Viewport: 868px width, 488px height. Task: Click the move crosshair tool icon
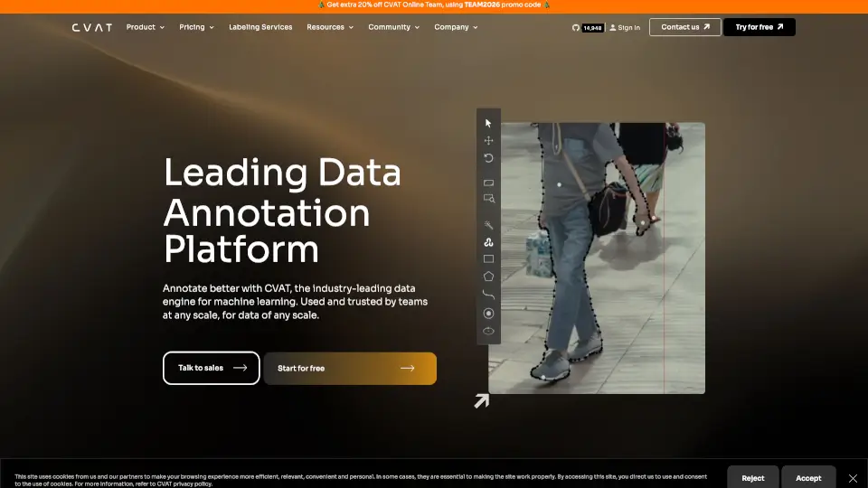[488, 140]
